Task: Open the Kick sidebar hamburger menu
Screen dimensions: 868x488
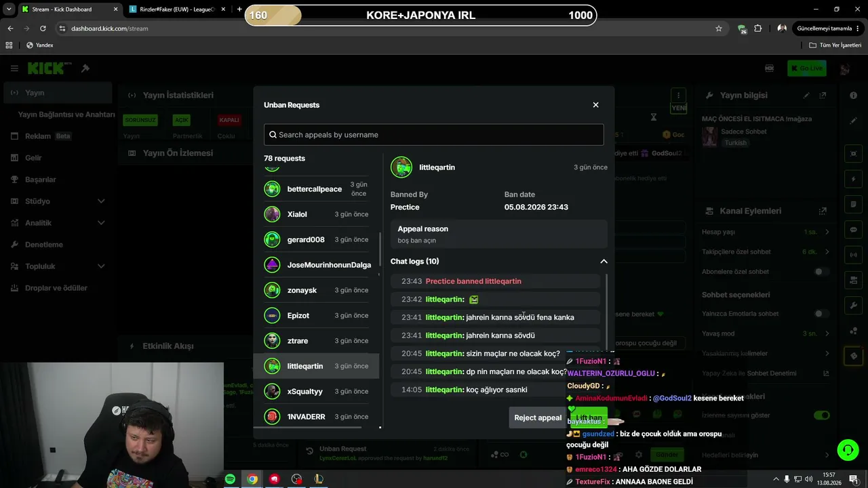Action: point(14,68)
